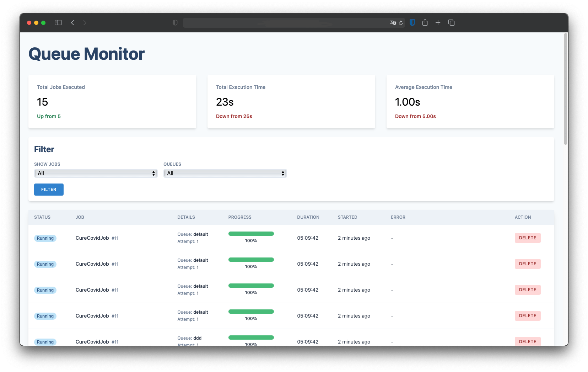The width and height of the screenshot is (588, 372).
Task: Show the tab overview
Action: [x=452, y=22]
